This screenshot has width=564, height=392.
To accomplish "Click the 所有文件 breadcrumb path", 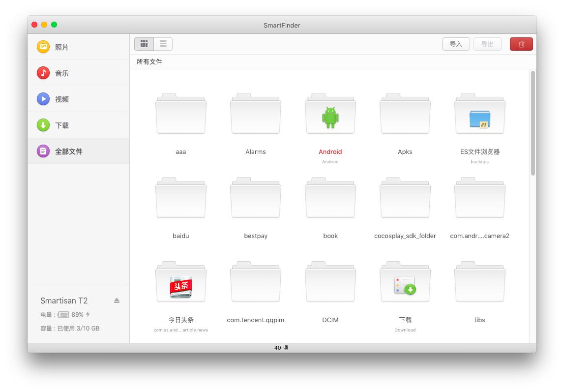I will [x=149, y=62].
